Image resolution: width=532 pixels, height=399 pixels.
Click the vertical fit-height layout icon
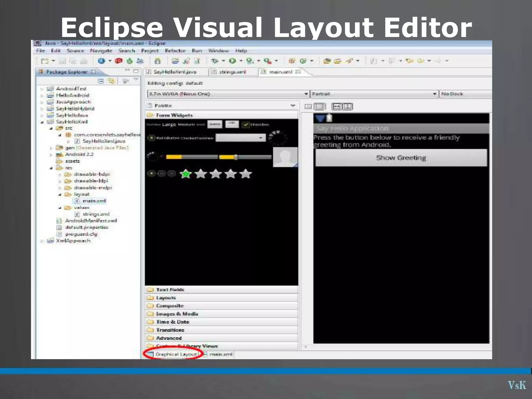point(348,107)
